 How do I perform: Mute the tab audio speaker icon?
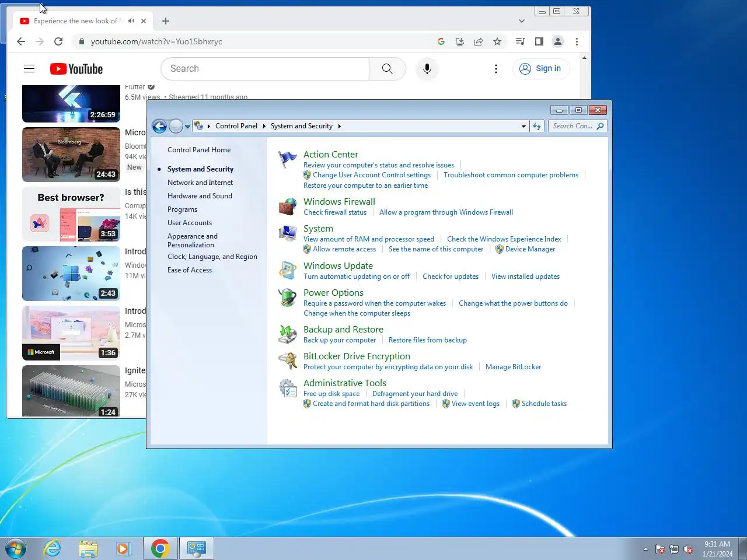pos(131,21)
